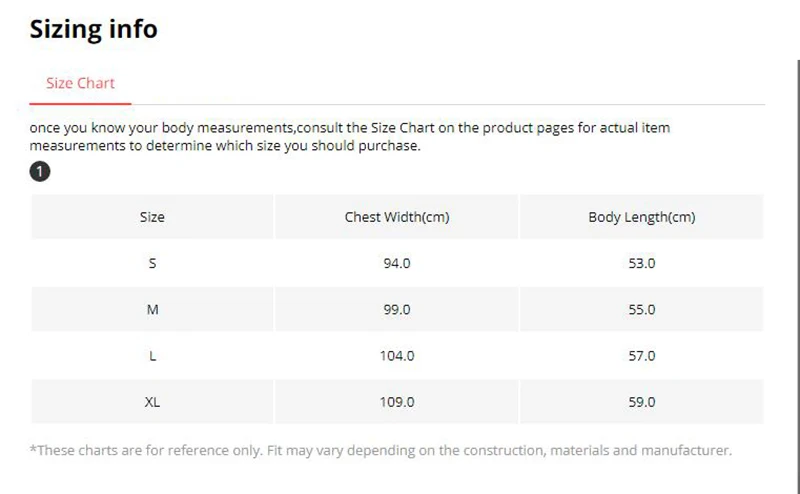Open the Size Chart tab

pos(80,83)
